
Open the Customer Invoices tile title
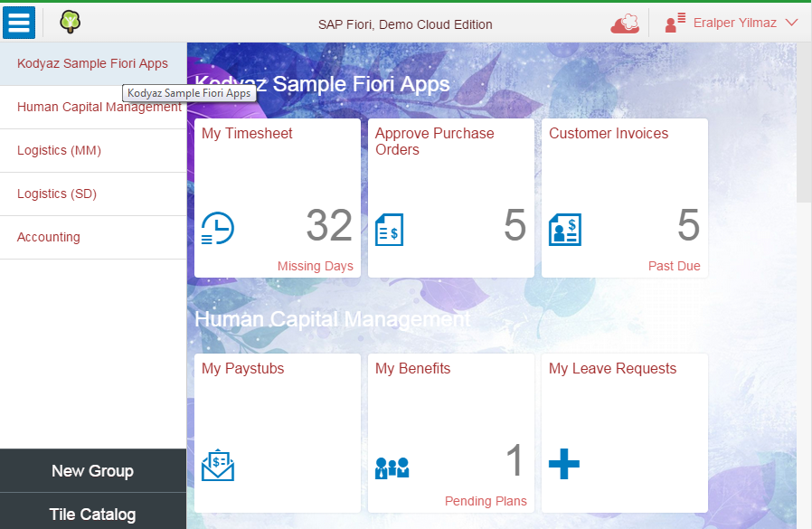click(x=609, y=134)
